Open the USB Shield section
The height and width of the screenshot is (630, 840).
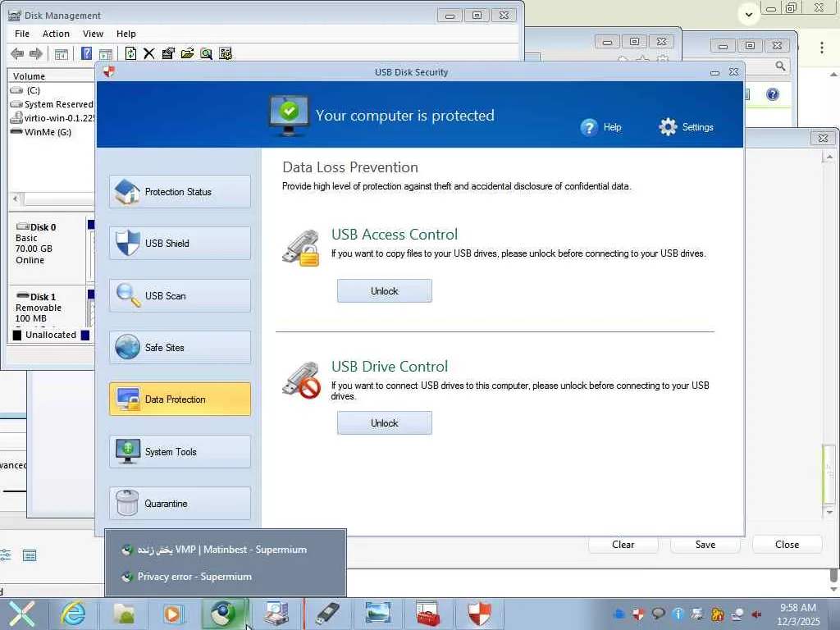click(180, 243)
